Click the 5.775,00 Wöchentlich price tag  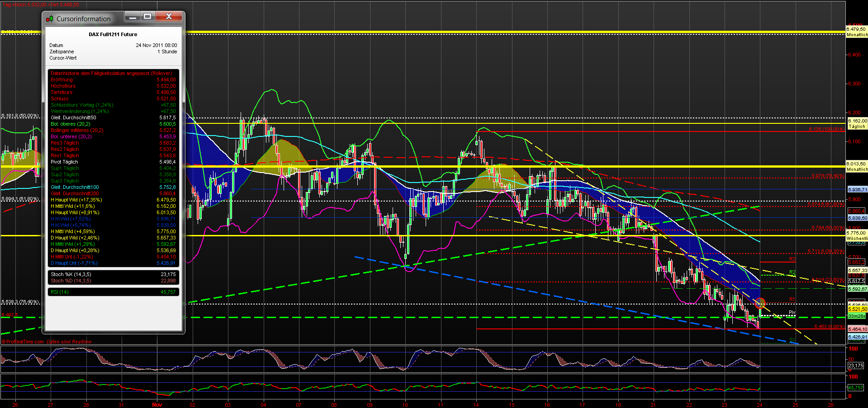857,235
